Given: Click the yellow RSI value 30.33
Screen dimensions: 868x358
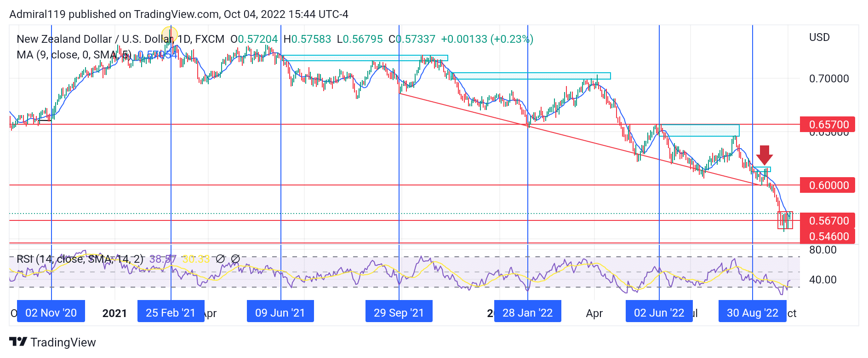Looking at the screenshot, I should tap(196, 259).
